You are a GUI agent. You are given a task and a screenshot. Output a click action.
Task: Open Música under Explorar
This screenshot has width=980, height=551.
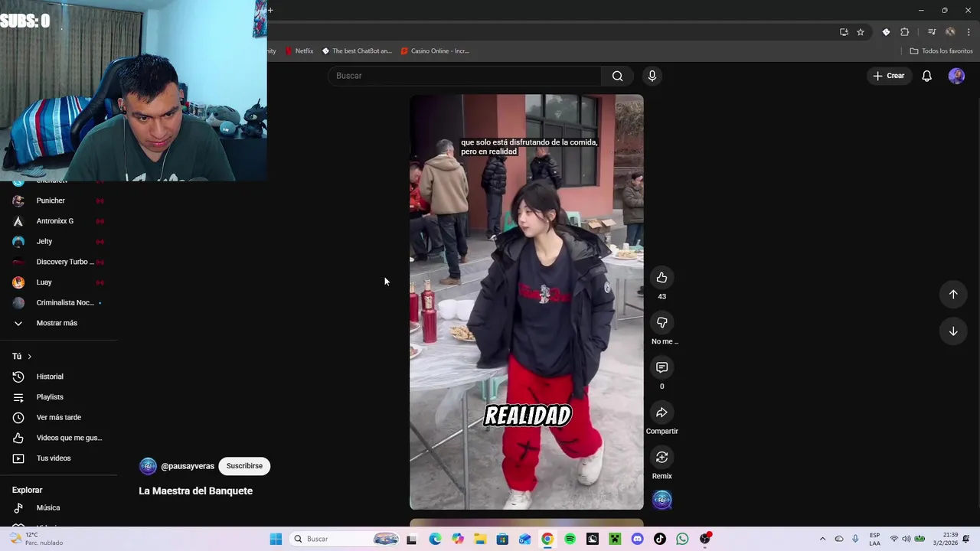click(x=58, y=508)
